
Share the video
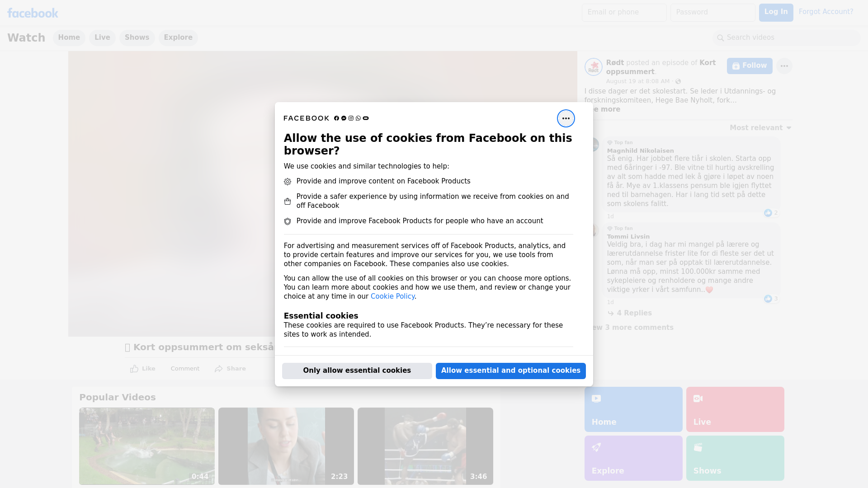[230, 369]
